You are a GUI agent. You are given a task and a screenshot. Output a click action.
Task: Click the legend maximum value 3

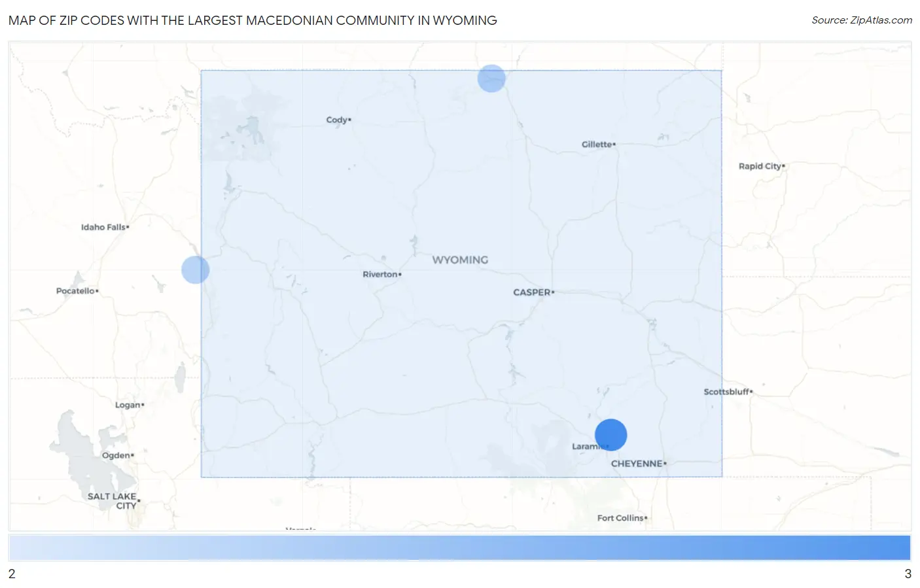click(908, 574)
